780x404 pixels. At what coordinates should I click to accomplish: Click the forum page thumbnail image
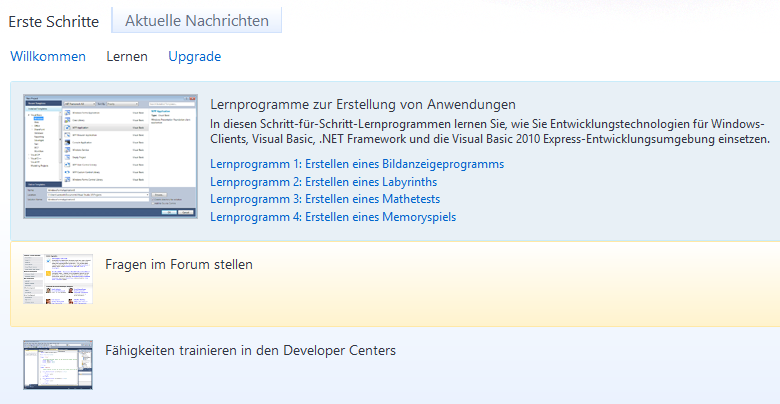(59, 279)
